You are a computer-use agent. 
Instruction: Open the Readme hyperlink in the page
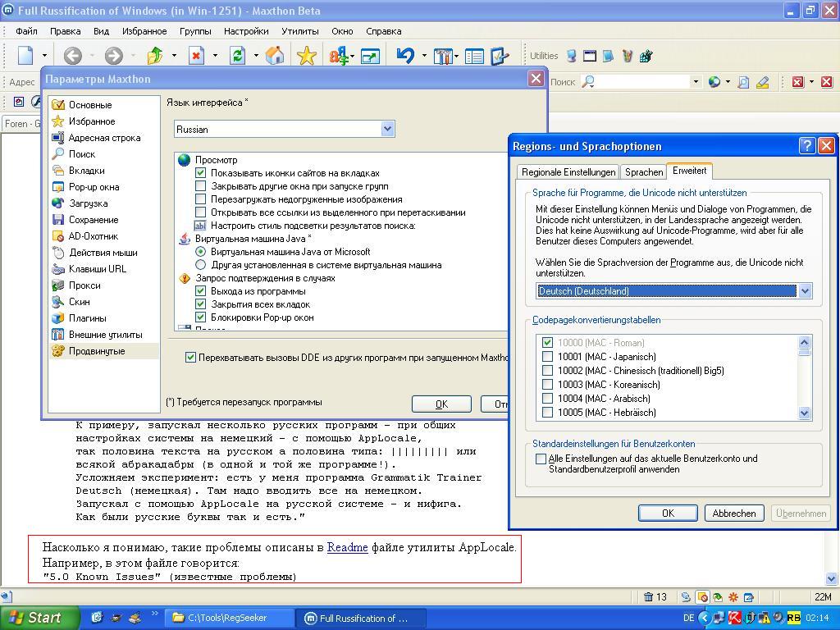point(347,547)
